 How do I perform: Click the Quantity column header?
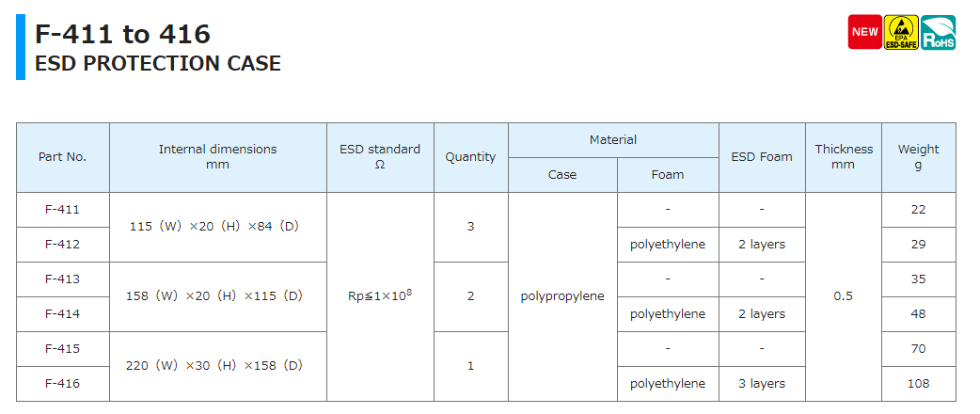pyautogui.click(x=470, y=157)
